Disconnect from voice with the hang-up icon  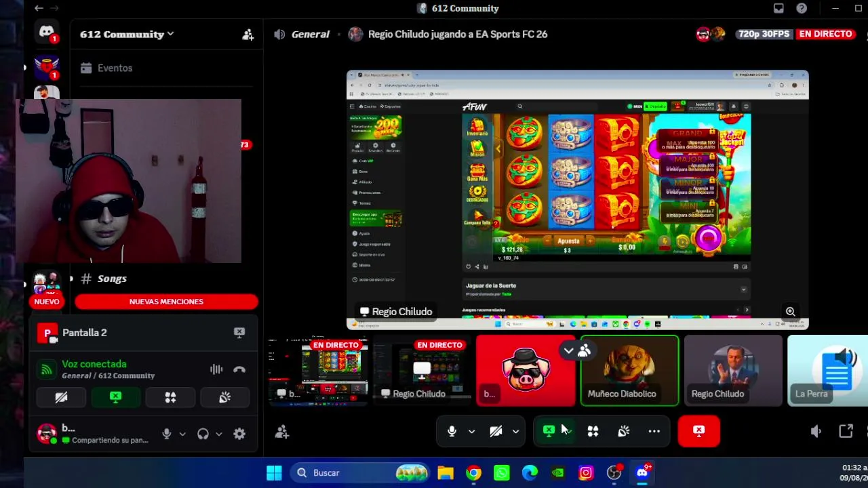(x=239, y=369)
